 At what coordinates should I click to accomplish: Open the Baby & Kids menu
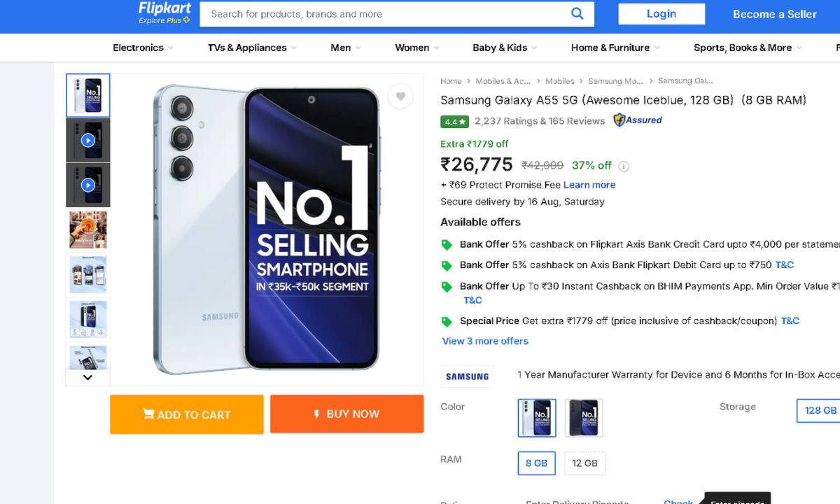coord(505,48)
